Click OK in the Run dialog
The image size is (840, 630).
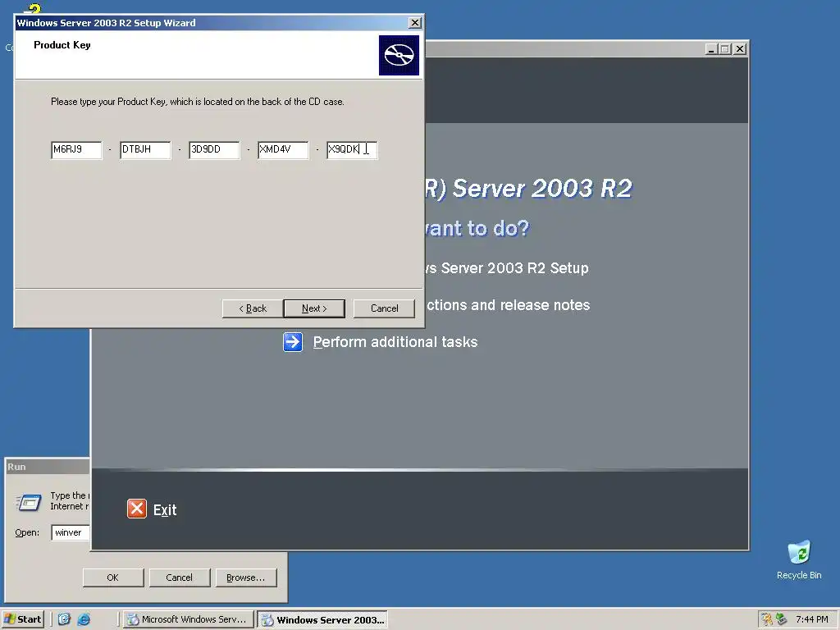pyautogui.click(x=113, y=577)
